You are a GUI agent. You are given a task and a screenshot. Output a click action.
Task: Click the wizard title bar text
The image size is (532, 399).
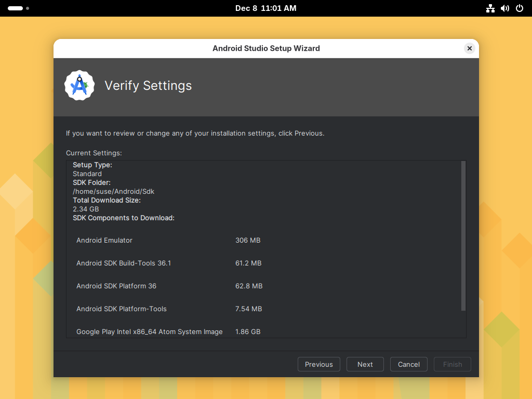click(266, 48)
